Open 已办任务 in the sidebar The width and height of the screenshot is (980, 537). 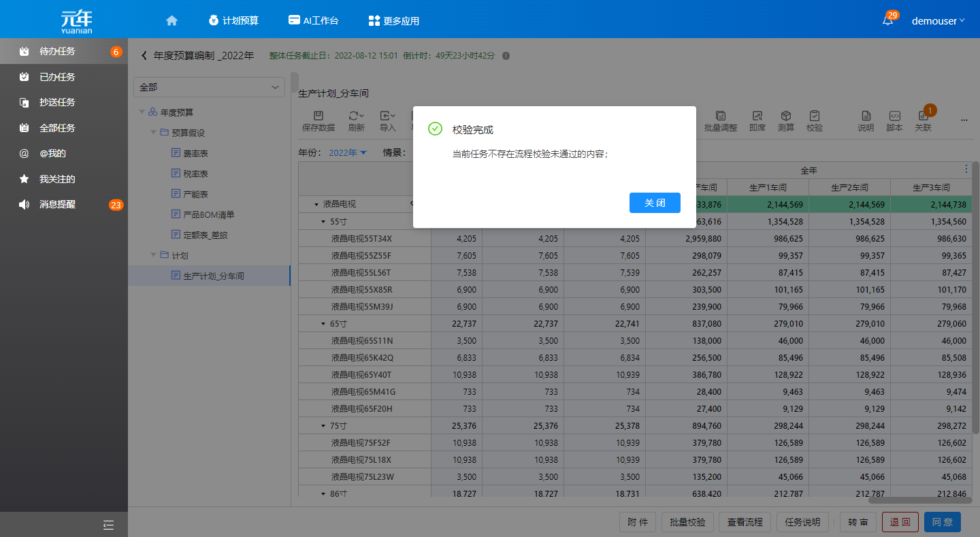pyautogui.click(x=57, y=77)
